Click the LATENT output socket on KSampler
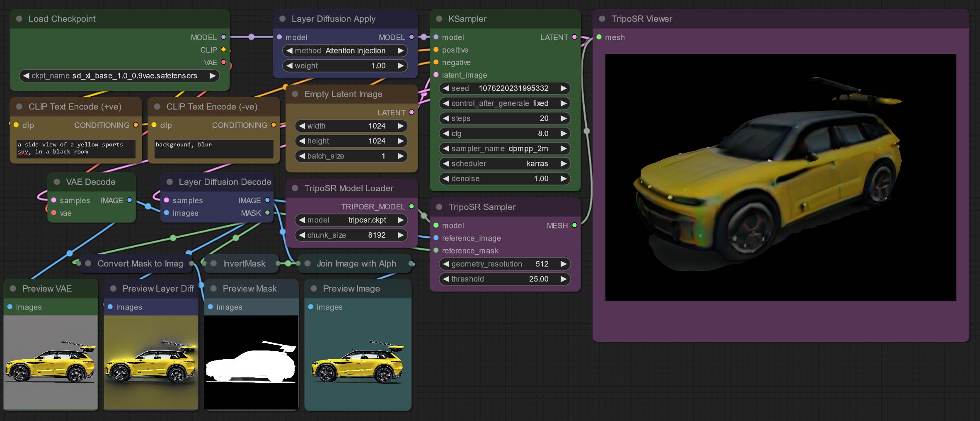The width and height of the screenshot is (980, 421). coord(574,37)
